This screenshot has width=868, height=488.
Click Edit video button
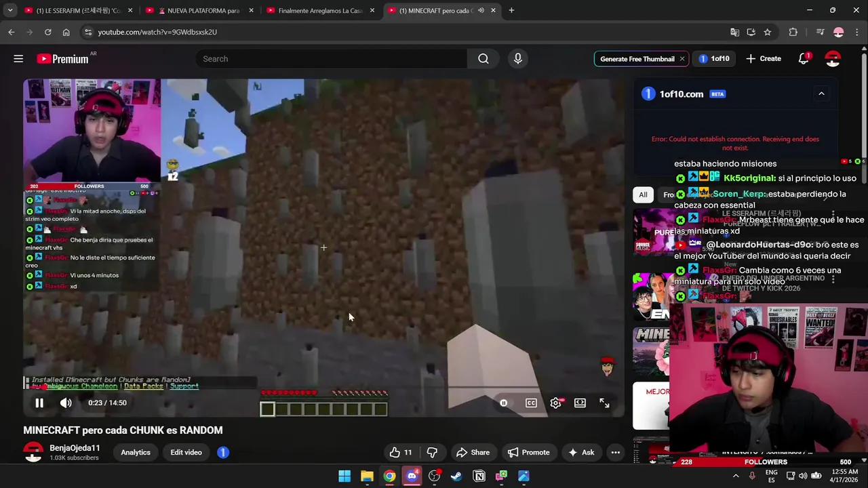[x=186, y=452]
